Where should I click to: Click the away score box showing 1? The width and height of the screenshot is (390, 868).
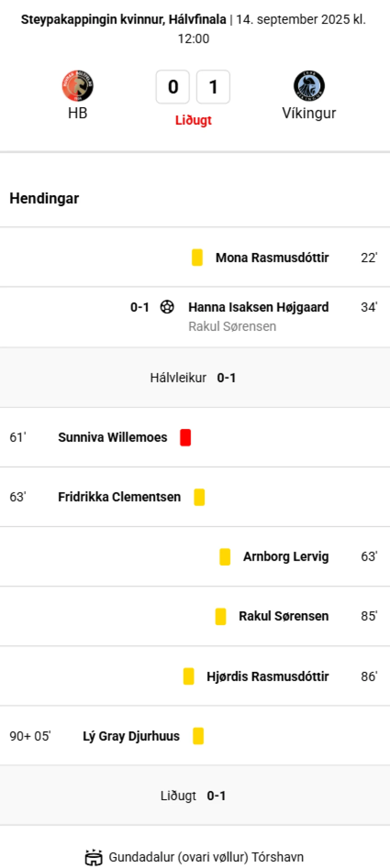tap(213, 87)
